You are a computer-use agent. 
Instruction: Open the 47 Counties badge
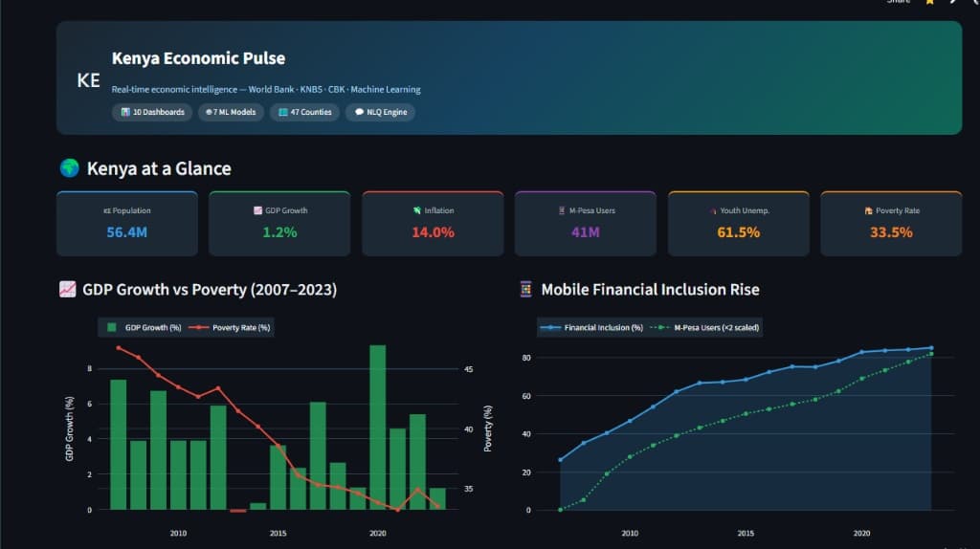[x=305, y=112]
